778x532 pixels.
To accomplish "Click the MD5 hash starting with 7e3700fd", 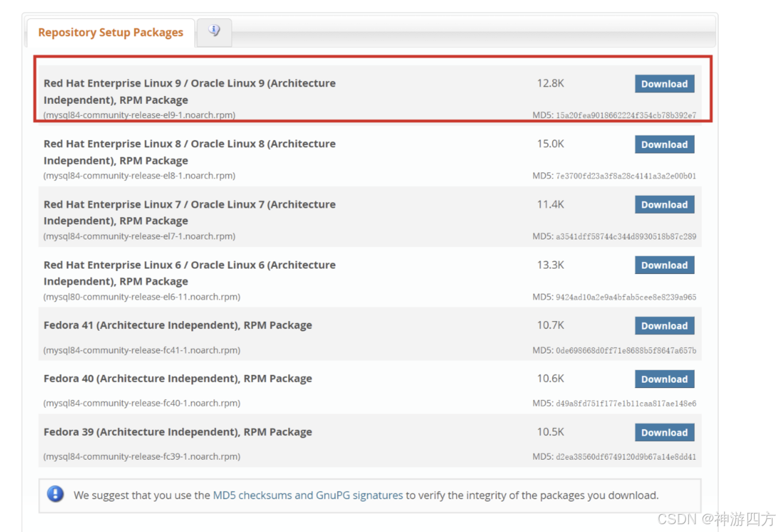I will pyautogui.click(x=626, y=176).
